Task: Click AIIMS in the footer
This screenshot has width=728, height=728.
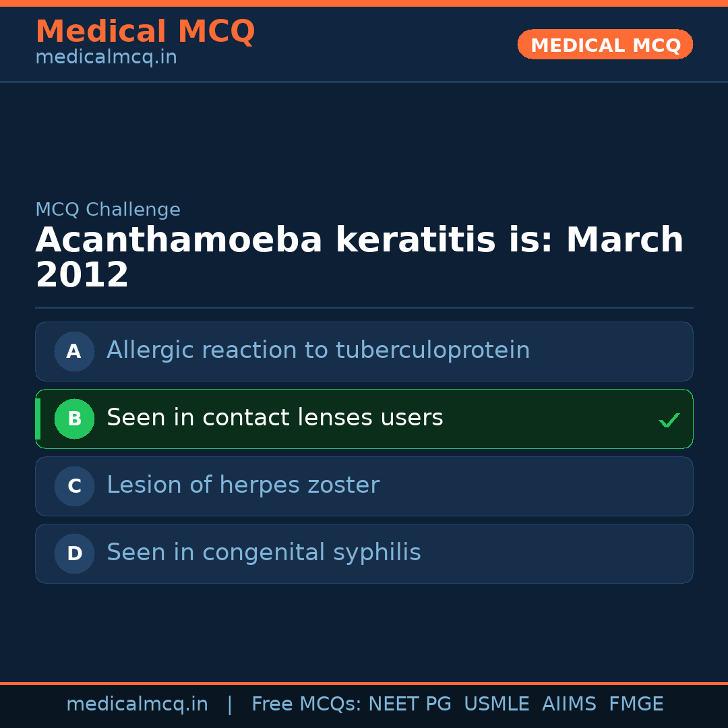Action: (569, 704)
